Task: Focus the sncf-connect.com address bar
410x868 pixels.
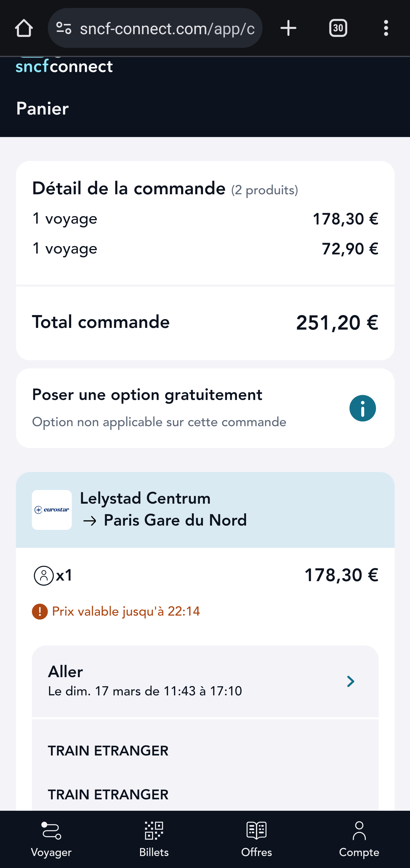Action: pyautogui.click(x=167, y=29)
